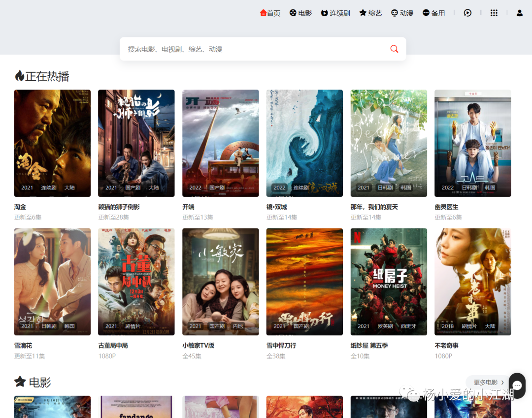Select 动漫 from the navigation bar

coord(406,13)
